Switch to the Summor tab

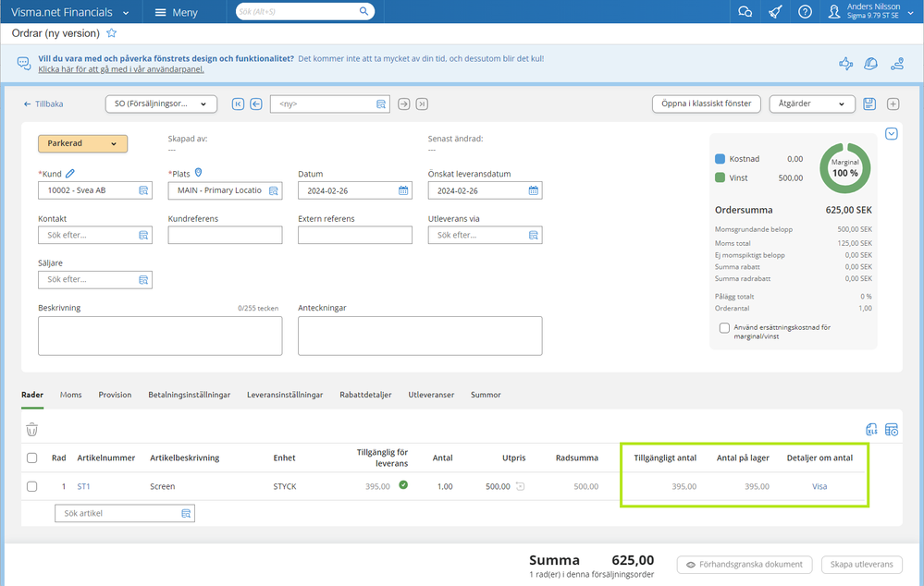(x=486, y=395)
